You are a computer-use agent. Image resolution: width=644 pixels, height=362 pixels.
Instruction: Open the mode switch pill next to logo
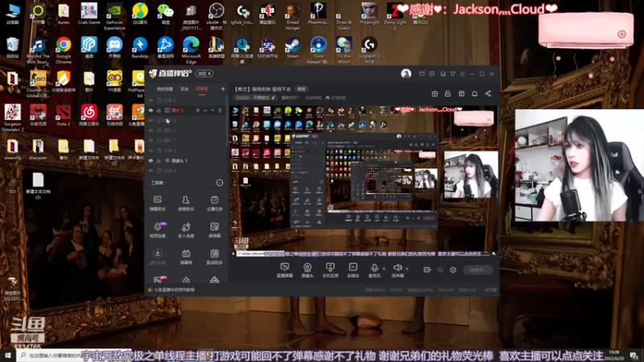point(204,73)
